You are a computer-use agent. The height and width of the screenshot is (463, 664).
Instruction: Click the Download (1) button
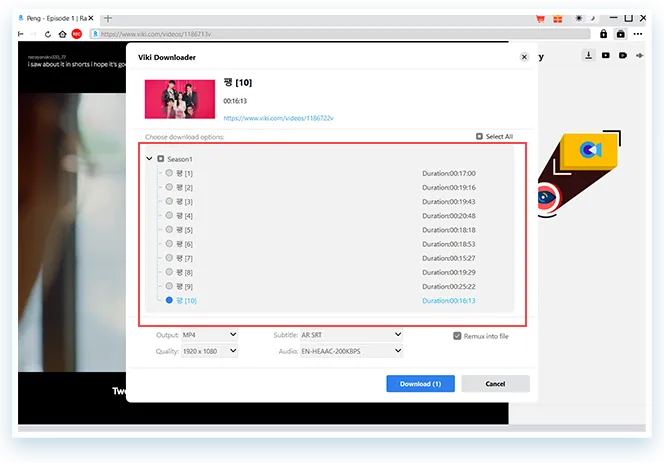click(421, 384)
